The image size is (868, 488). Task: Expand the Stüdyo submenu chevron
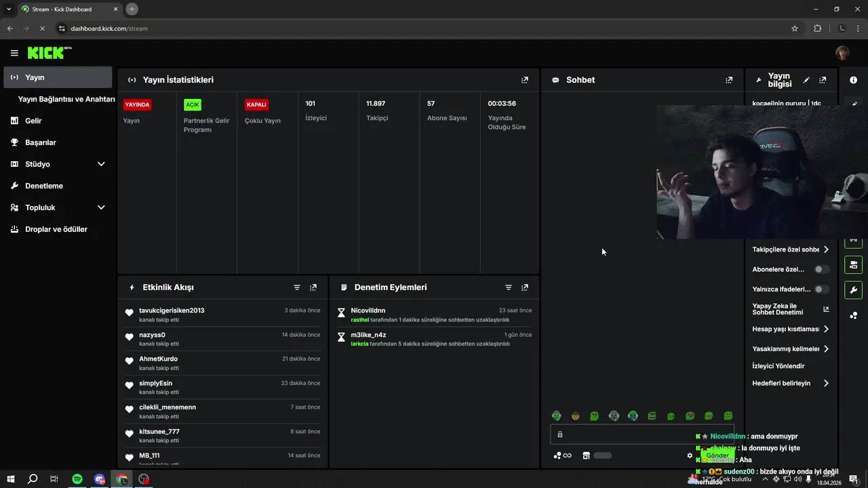tap(101, 164)
